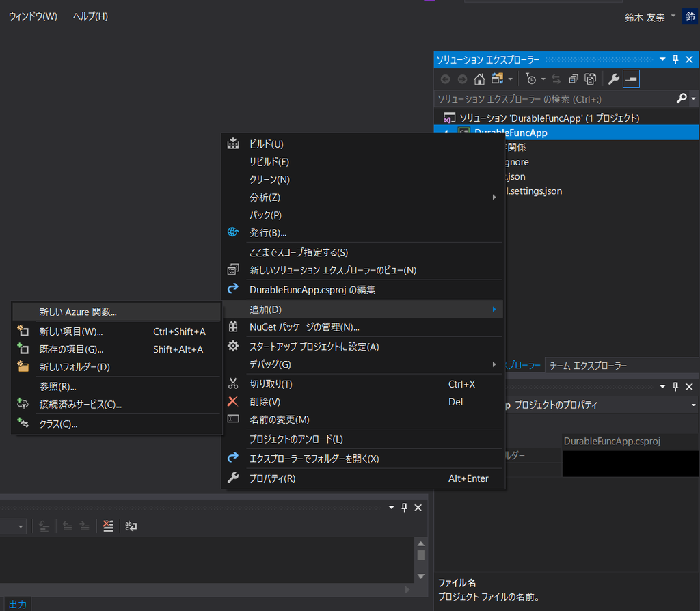Screen dimensions: 700x611
Task: Select 新しい項目(W)... in the submenu
Action: tap(116, 331)
